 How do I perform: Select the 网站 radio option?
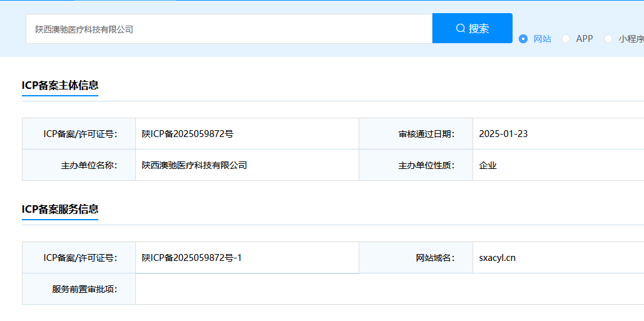(535, 39)
